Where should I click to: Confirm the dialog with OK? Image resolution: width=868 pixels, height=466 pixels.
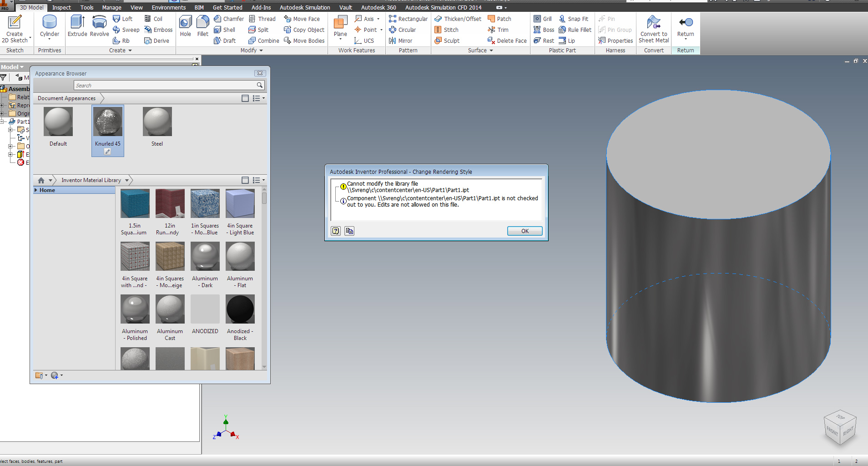525,231
